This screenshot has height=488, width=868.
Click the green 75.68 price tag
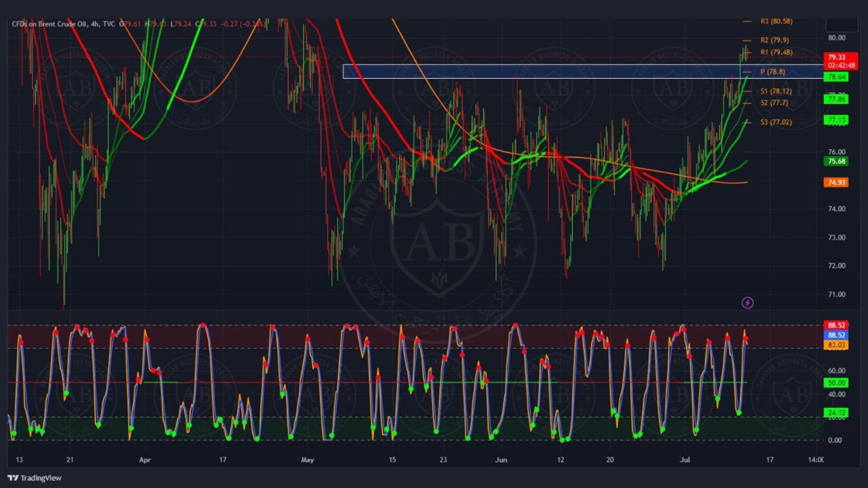pyautogui.click(x=836, y=161)
